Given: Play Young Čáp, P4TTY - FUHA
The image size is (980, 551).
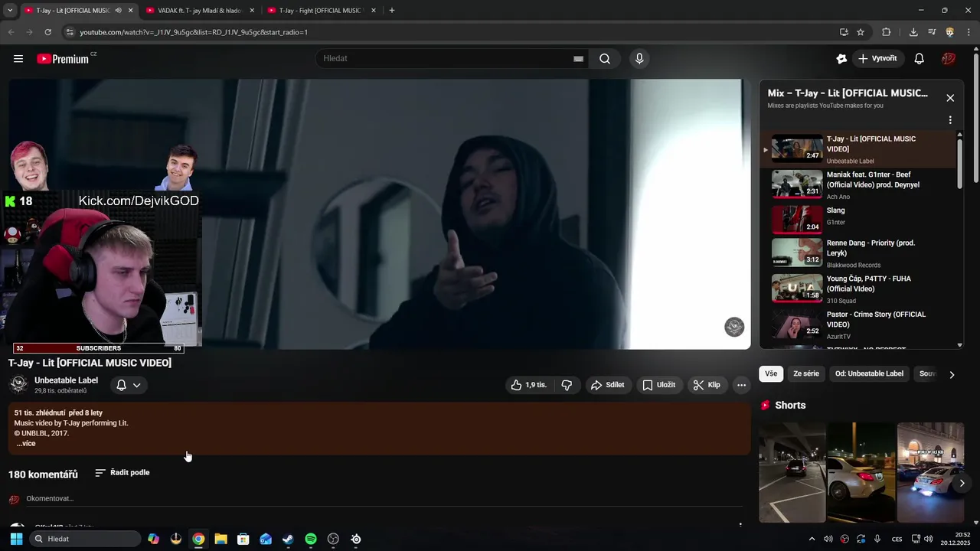Looking at the screenshot, I should pyautogui.click(x=859, y=289).
